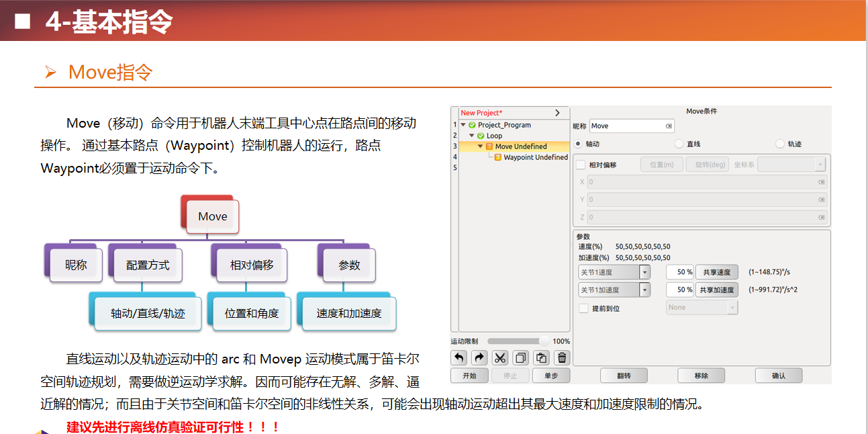The image size is (868, 434).
Task: Click the orange icon of Waypoint Undefined
Action: 498,157
